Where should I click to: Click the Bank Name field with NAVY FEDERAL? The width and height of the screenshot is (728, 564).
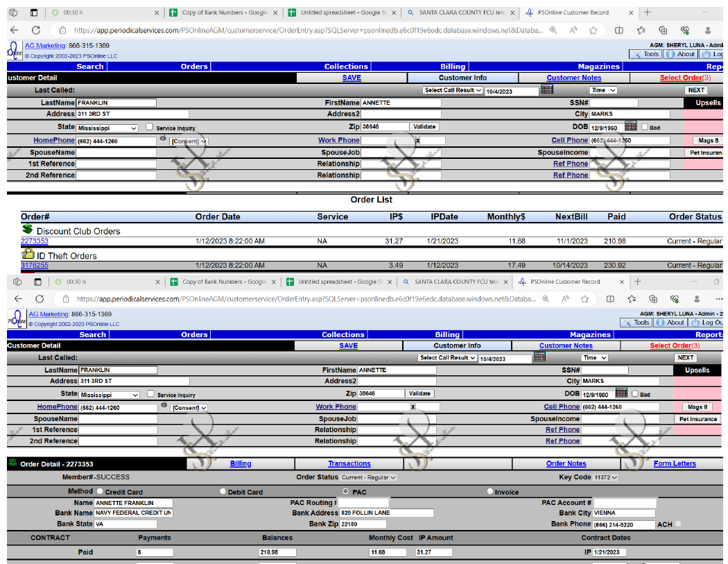click(133, 513)
